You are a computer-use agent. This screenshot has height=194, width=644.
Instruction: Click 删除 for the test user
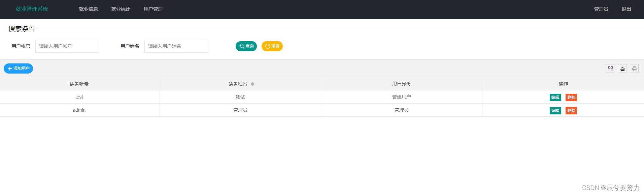(571, 98)
